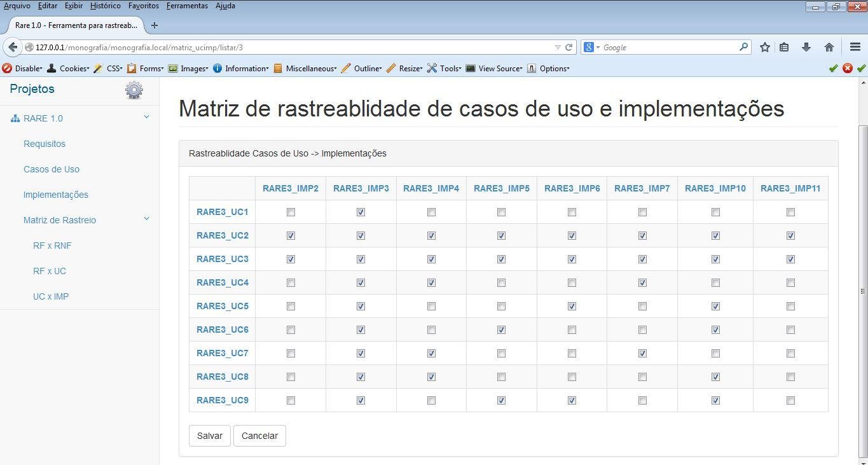Open the Exibir menu
Screen dimensions: 868x465
pyautogui.click(x=74, y=6)
